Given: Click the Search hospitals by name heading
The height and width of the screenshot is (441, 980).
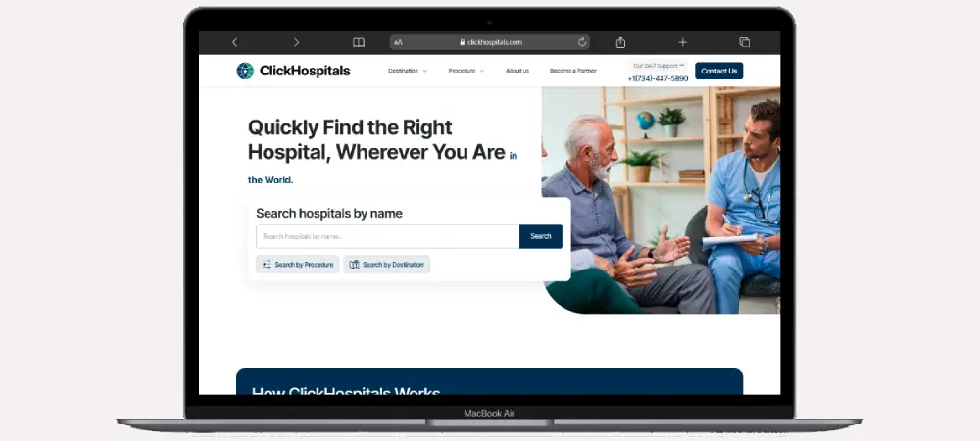Looking at the screenshot, I should click(329, 213).
